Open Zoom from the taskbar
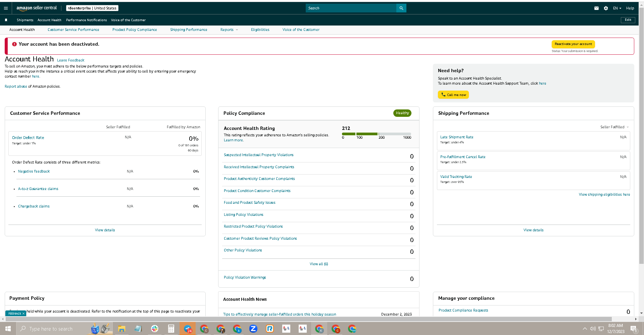The height and width of the screenshot is (335, 644). 253,329
